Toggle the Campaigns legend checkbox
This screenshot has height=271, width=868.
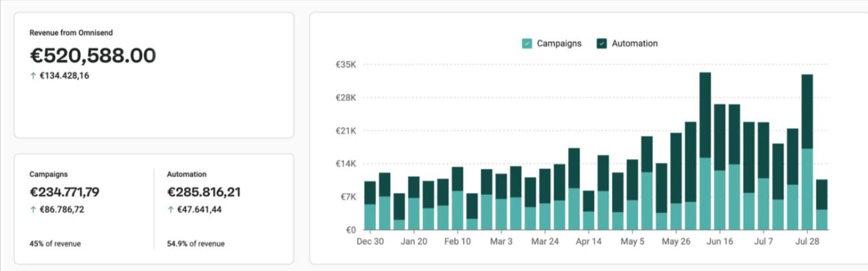coord(527,43)
